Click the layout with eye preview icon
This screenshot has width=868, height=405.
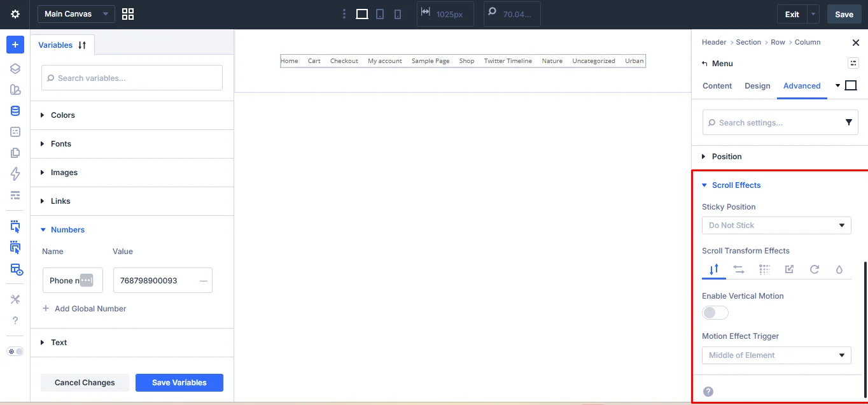(x=17, y=269)
